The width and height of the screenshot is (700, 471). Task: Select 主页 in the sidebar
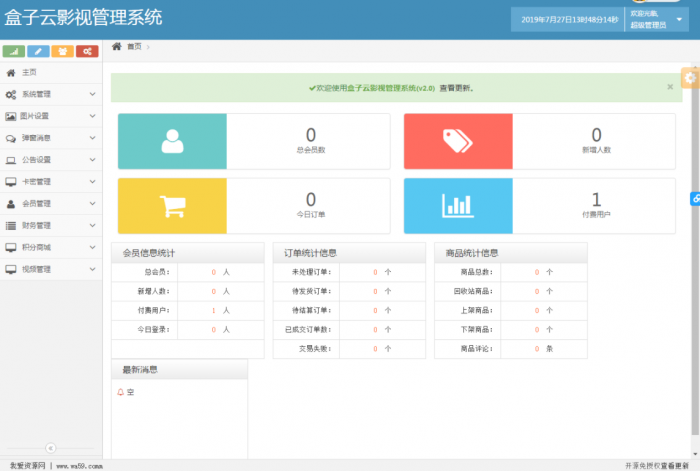click(x=28, y=73)
